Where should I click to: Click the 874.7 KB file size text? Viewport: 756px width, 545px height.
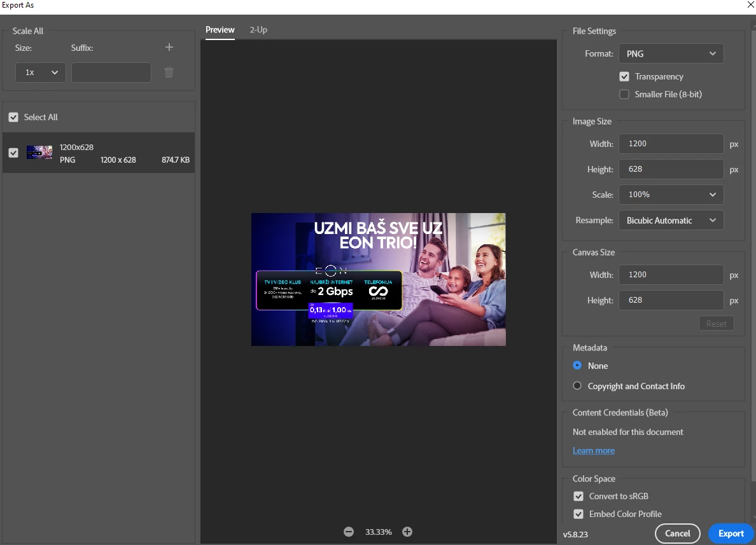pyautogui.click(x=176, y=160)
